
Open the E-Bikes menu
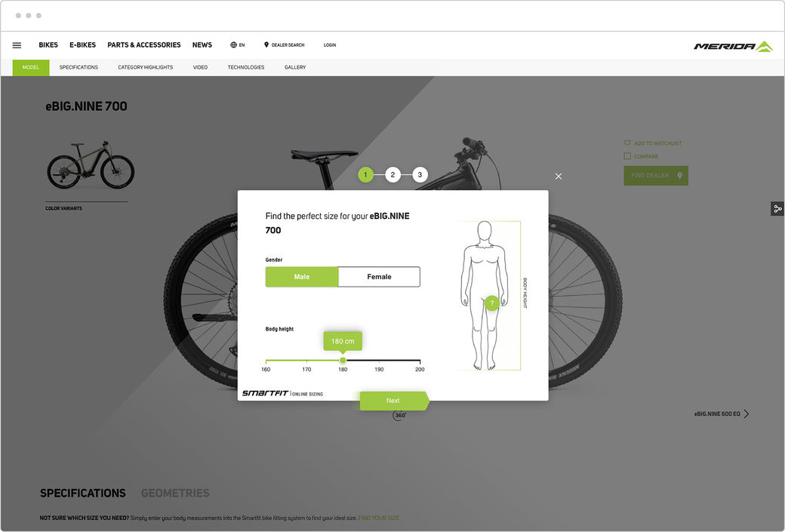(x=82, y=45)
